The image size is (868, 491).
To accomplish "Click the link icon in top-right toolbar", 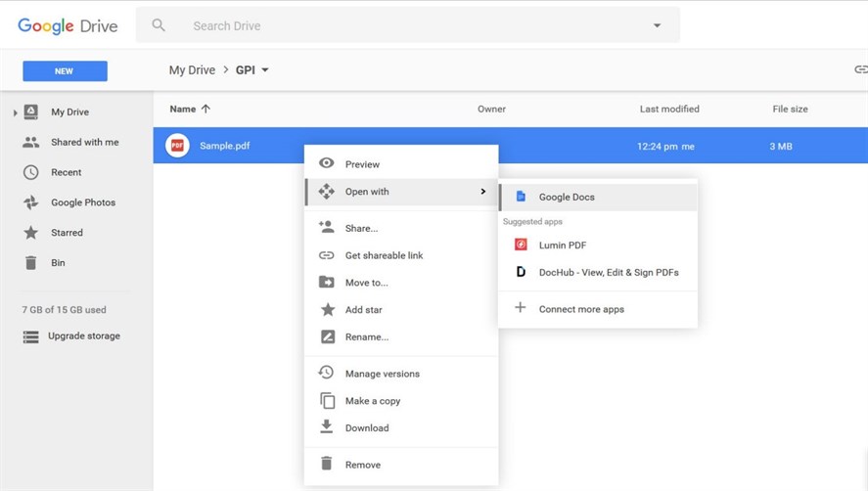I will (x=860, y=69).
